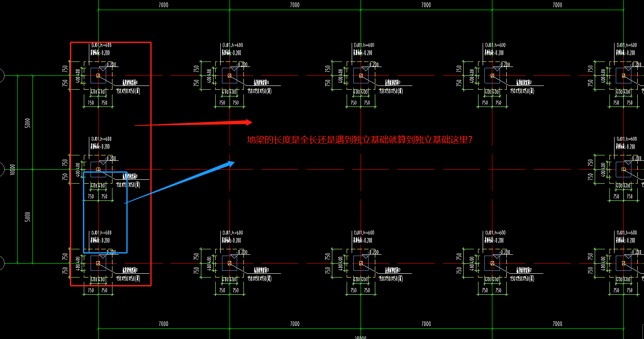Select 150X150X150 note on second axis, bottom row

coord(259,279)
